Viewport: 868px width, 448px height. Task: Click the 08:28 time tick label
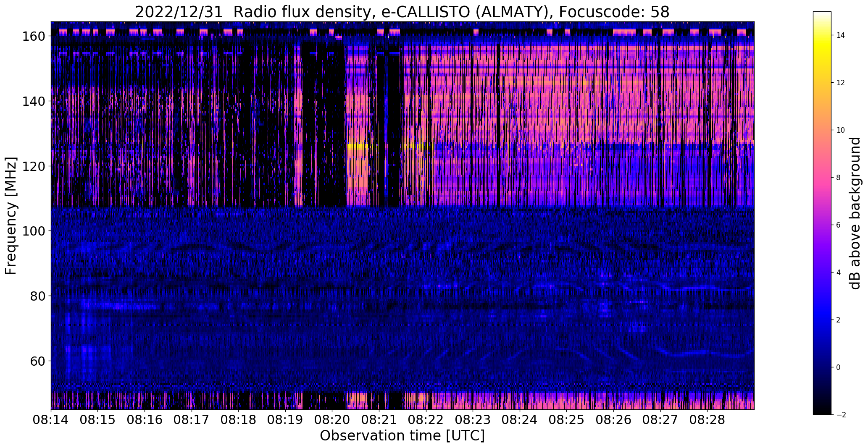[707, 419]
